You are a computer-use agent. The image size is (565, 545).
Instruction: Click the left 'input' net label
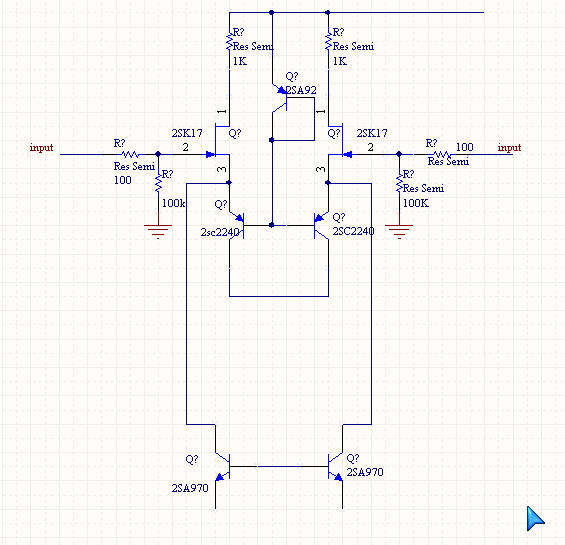pyautogui.click(x=41, y=148)
